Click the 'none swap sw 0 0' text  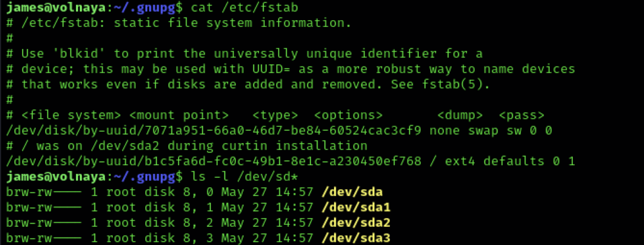pos(489,131)
